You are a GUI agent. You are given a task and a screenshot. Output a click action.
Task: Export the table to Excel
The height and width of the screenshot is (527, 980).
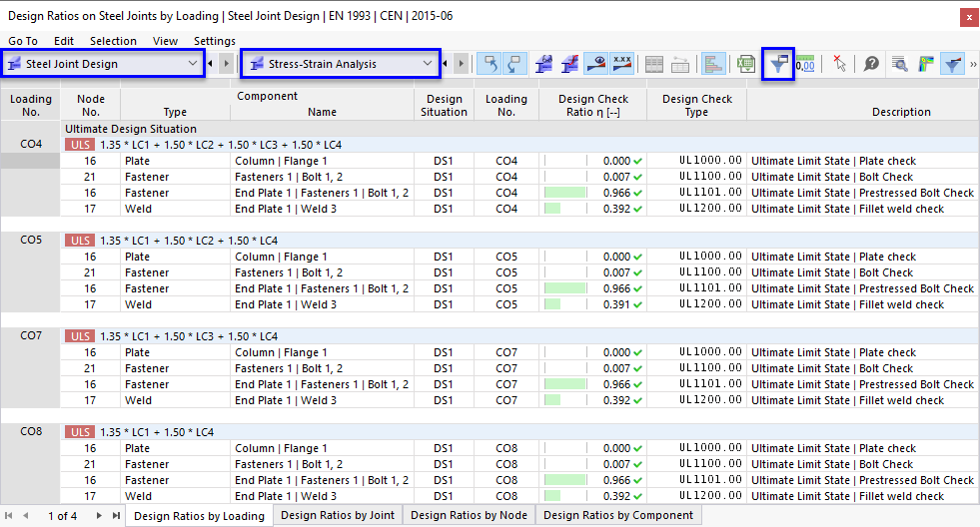pos(745,64)
